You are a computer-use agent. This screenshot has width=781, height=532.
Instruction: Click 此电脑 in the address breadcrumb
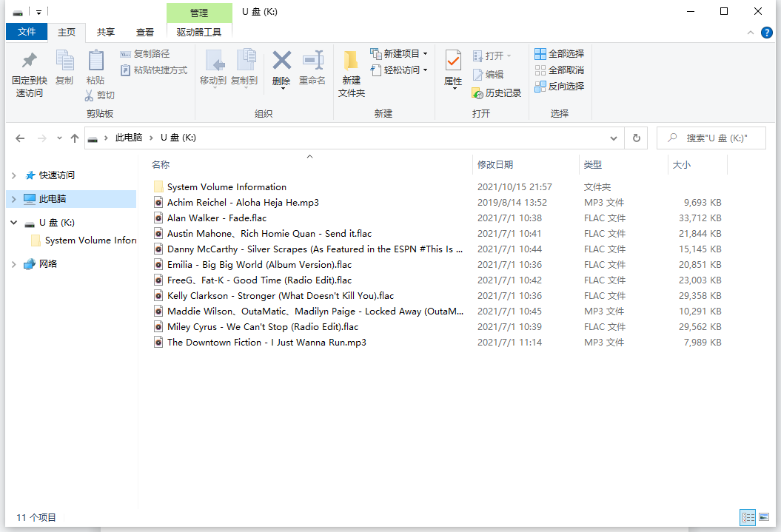pyautogui.click(x=129, y=138)
